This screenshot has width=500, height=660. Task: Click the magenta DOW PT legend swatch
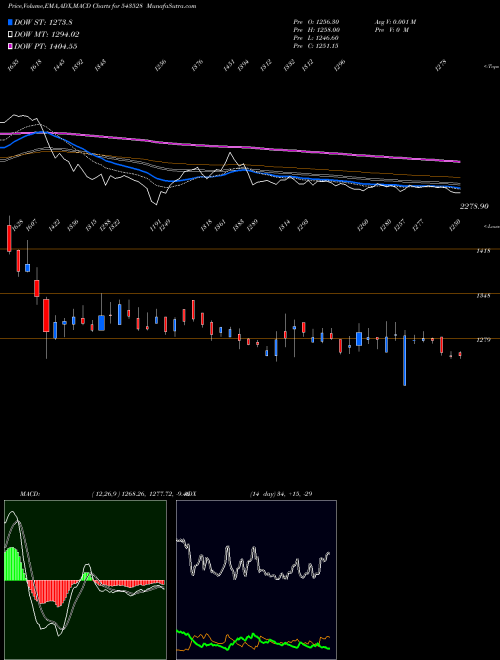point(10,47)
